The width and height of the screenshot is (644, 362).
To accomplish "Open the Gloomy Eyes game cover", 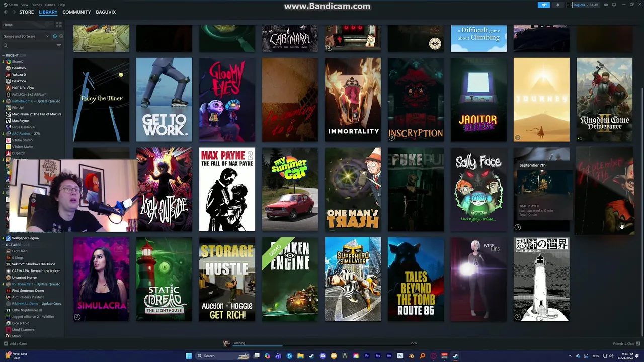I will 227,100.
